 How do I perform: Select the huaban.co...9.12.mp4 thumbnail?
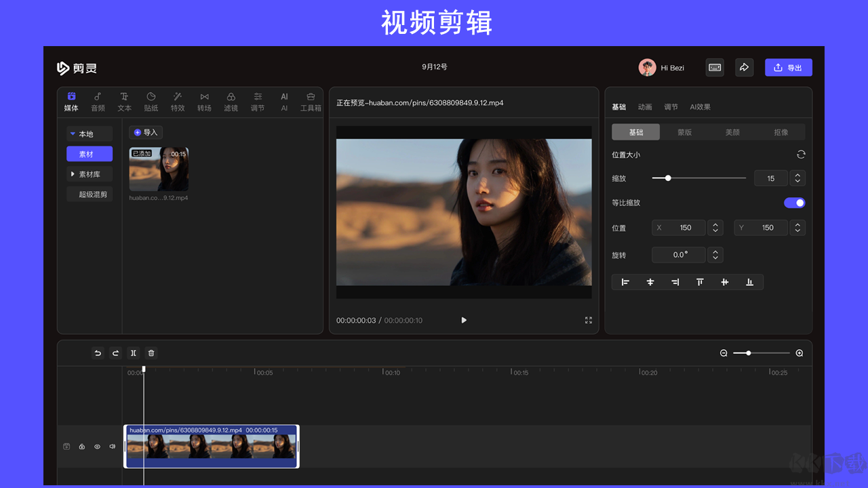click(x=159, y=169)
